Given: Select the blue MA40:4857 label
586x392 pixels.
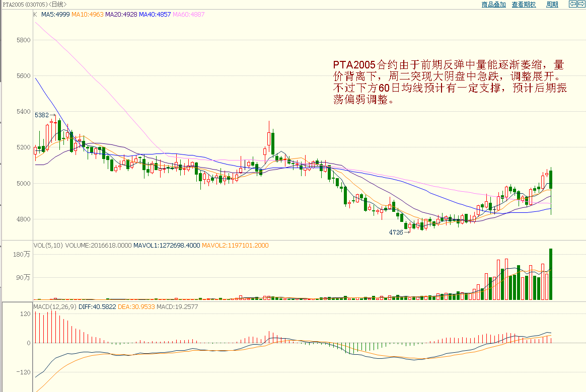Looking at the screenshot, I should pos(155,15).
